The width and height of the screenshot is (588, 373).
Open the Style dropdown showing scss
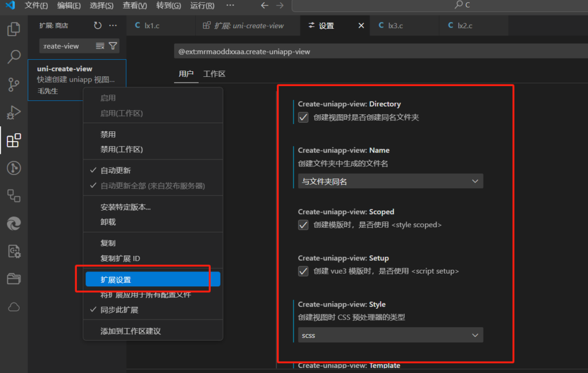pos(390,335)
